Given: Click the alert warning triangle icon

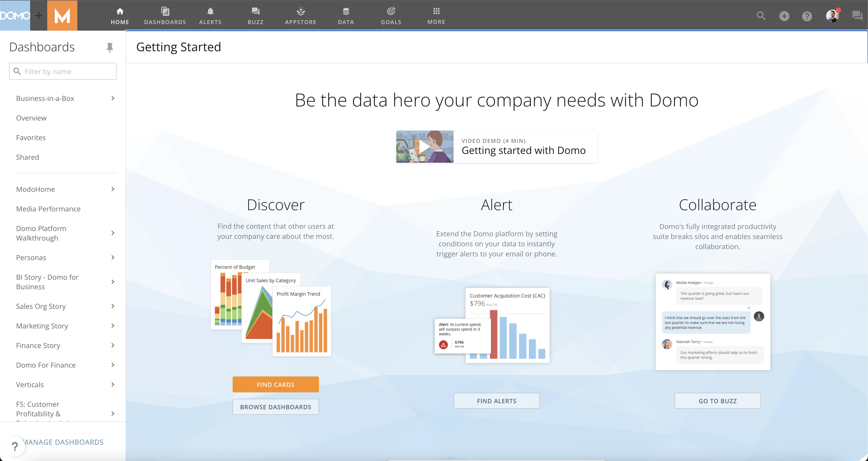Looking at the screenshot, I should coord(444,345).
